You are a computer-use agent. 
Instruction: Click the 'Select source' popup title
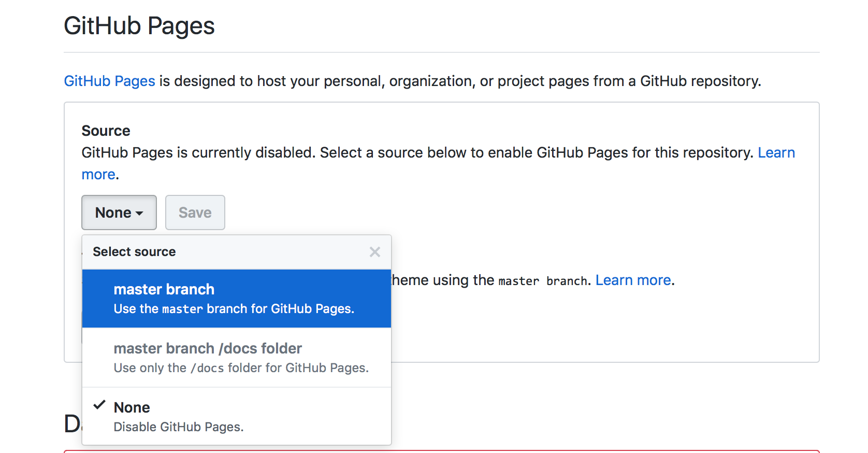(x=134, y=252)
